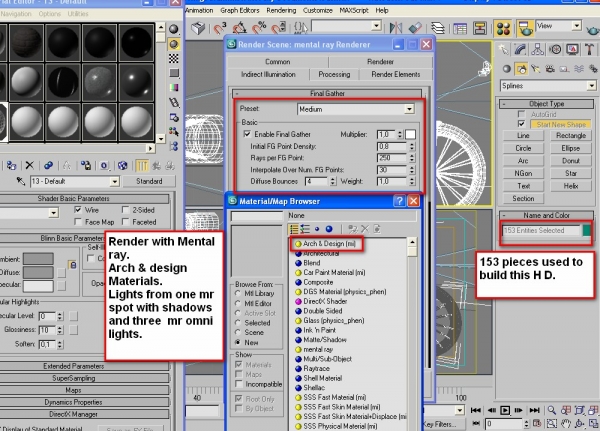
Task: Expand the Maps rollout in Material Editor
Action: pyautogui.click(x=73, y=390)
